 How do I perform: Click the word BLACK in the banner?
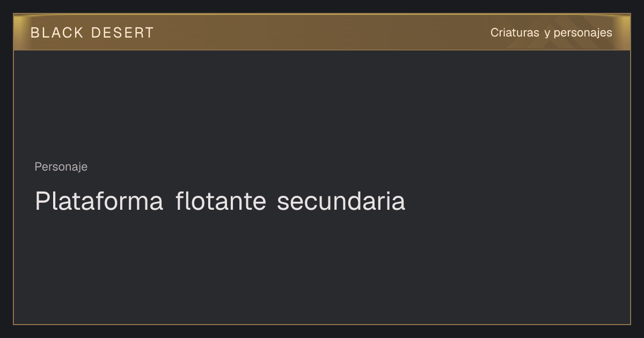coord(57,33)
